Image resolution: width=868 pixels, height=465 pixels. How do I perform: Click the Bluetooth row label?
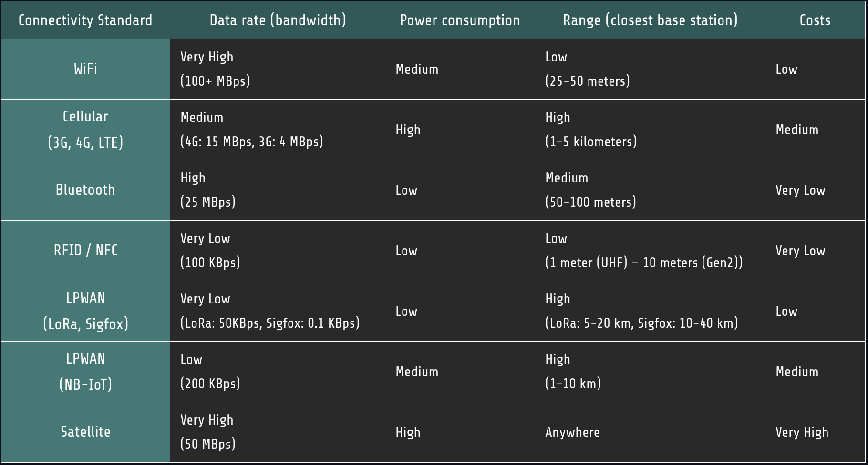click(x=85, y=190)
